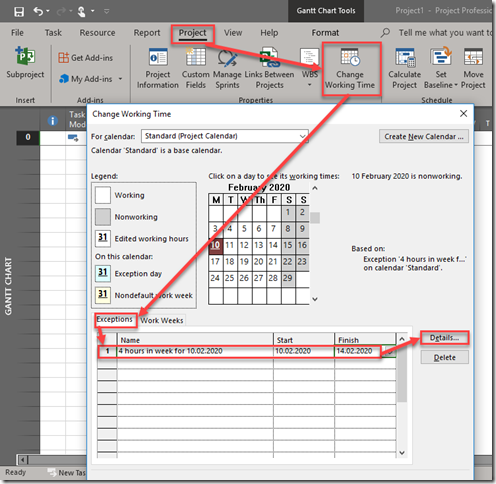The width and height of the screenshot is (496, 484).
Task: Open the Gantt Chart Tools Format tab
Action: point(325,33)
